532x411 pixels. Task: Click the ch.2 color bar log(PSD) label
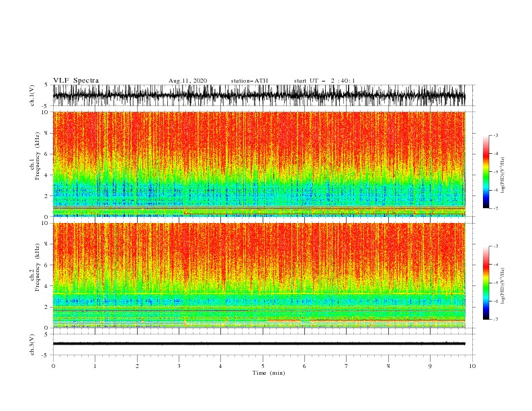coord(502,286)
